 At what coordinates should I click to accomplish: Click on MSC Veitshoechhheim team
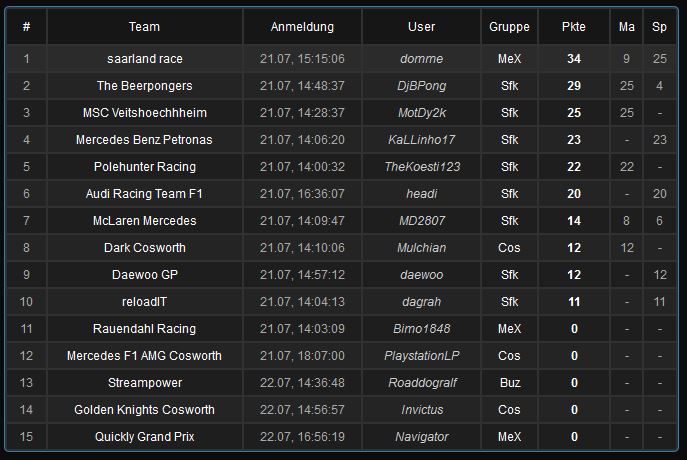tap(145, 113)
